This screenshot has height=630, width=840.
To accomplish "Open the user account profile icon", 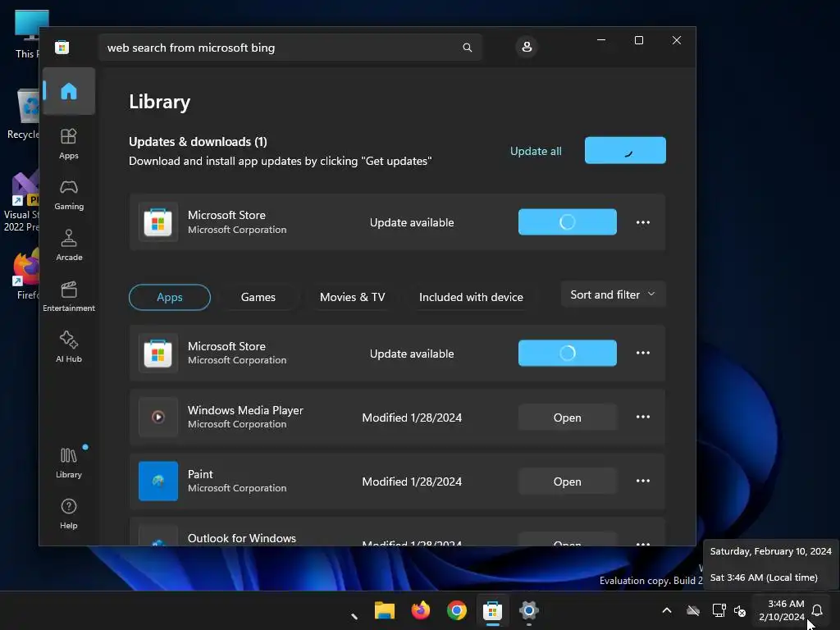I will tap(527, 47).
